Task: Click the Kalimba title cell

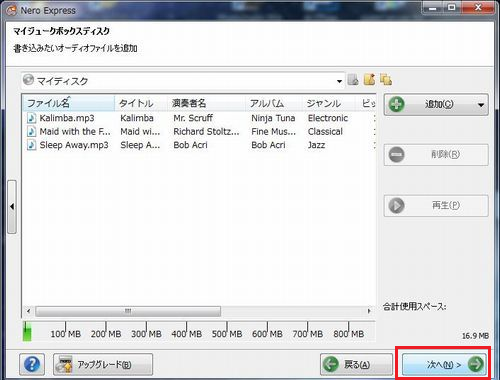Action: pos(137,118)
